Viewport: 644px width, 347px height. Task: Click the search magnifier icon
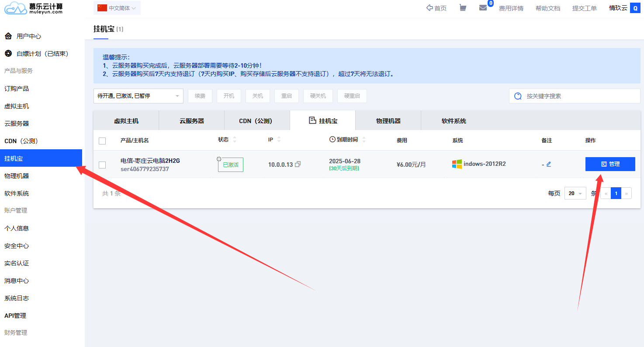(518, 96)
